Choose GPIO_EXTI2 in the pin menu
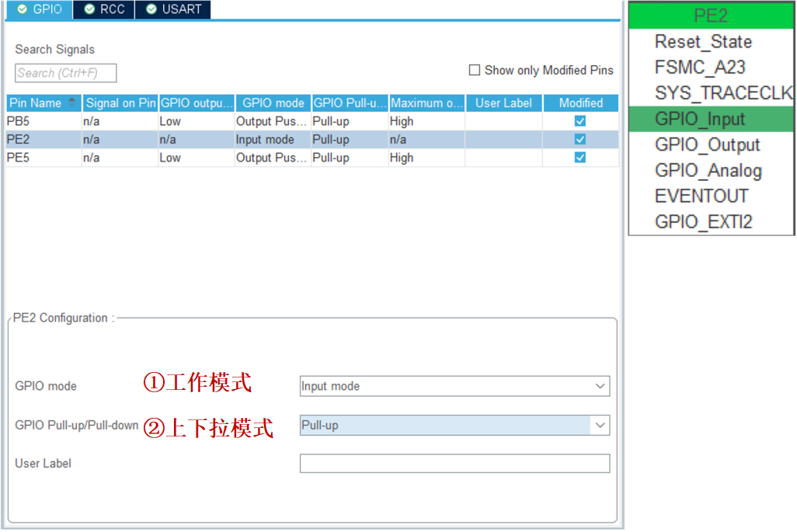Screen dimensions: 797x532 [x=703, y=222]
